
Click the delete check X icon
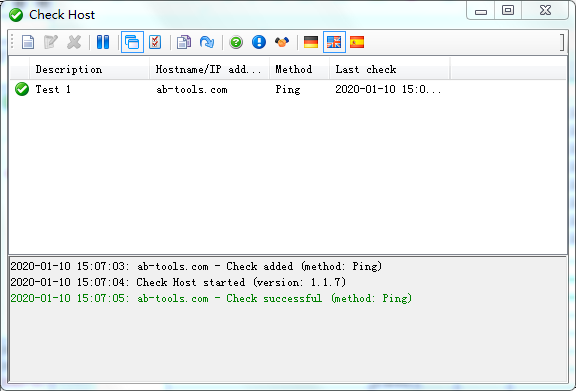click(x=74, y=42)
